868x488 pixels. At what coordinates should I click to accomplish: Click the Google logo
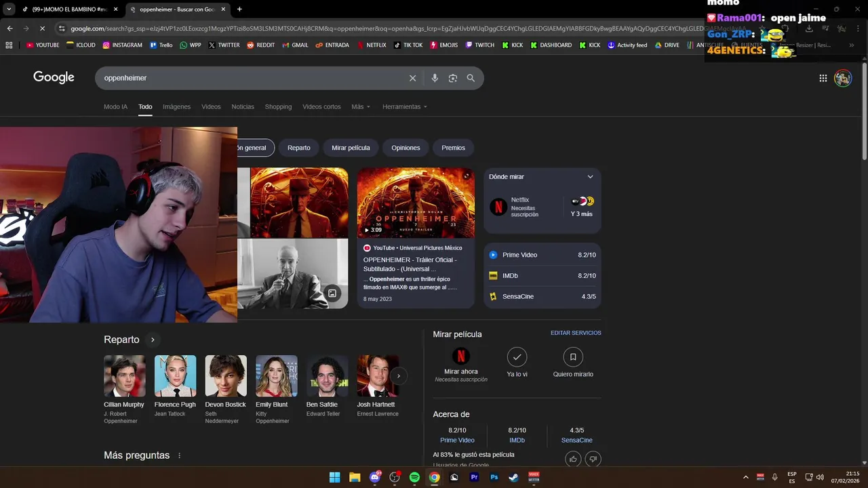tap(54, 77)
